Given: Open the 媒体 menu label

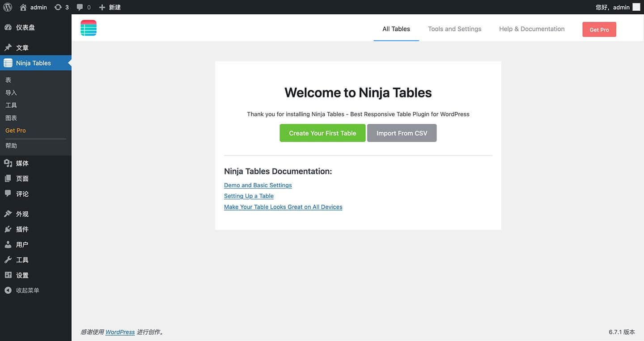Looking at the screenshot, I should point(22,163).
